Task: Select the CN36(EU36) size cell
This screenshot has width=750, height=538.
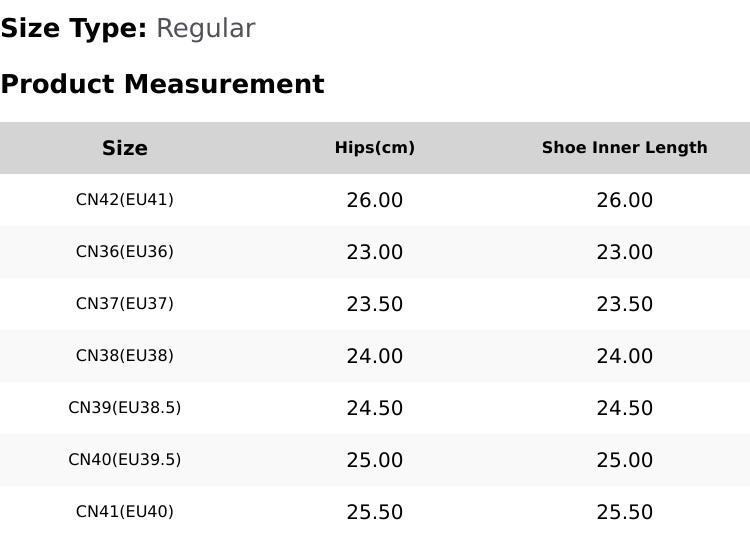Action: pyautogui.click(x=125, y=252)
